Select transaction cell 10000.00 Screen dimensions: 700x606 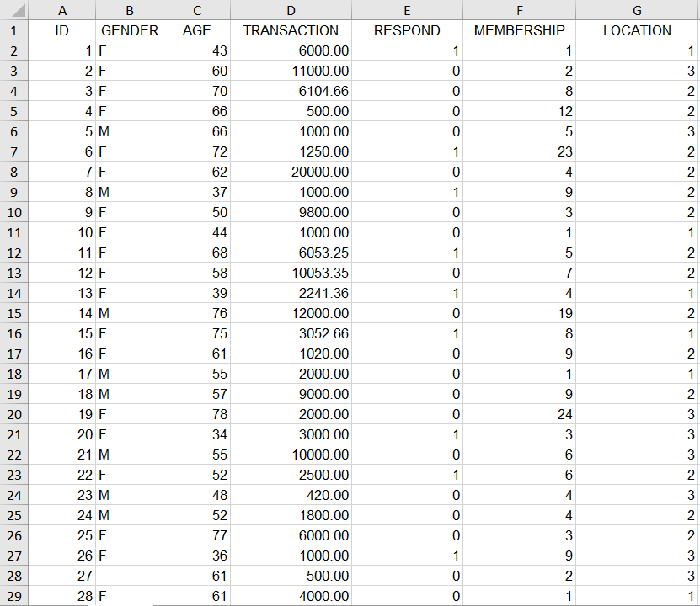pyautogui.click(x=291, y=454)
